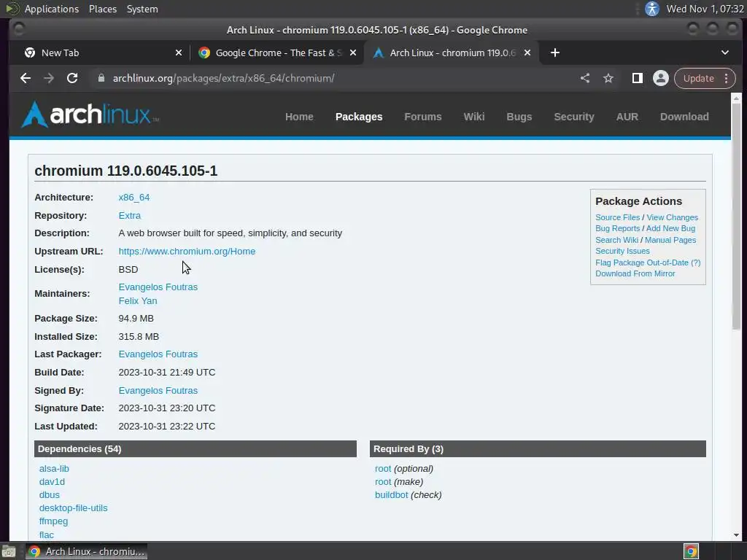The width and height of the screenshot is (747, 560).
Task: Share this page via share icon
Action: [585, 78]
